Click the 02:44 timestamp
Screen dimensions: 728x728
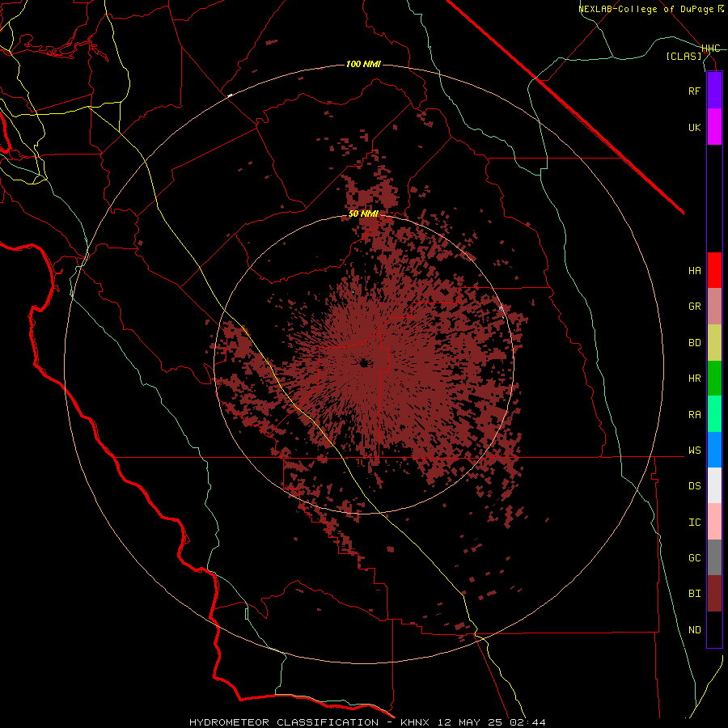pyautogui.click(x=527, y=722)
